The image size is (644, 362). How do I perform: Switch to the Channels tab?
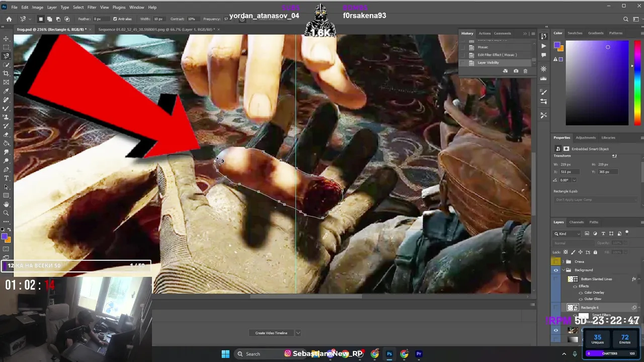[x=577, y=222]
